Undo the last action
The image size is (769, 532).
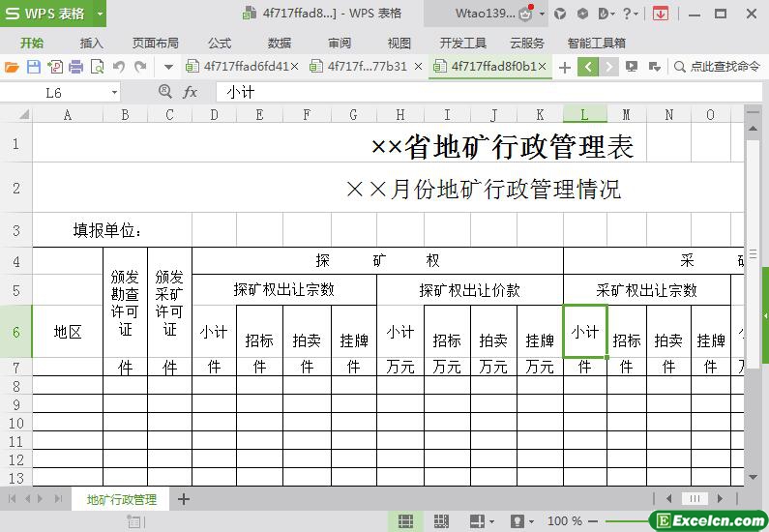119,66
